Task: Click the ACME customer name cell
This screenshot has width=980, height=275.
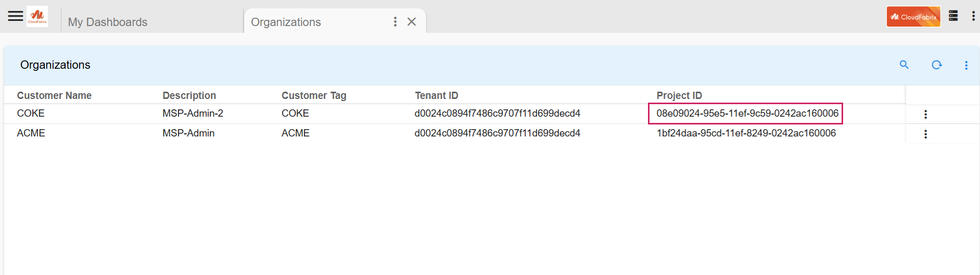Action: click(x=31, y=133)
